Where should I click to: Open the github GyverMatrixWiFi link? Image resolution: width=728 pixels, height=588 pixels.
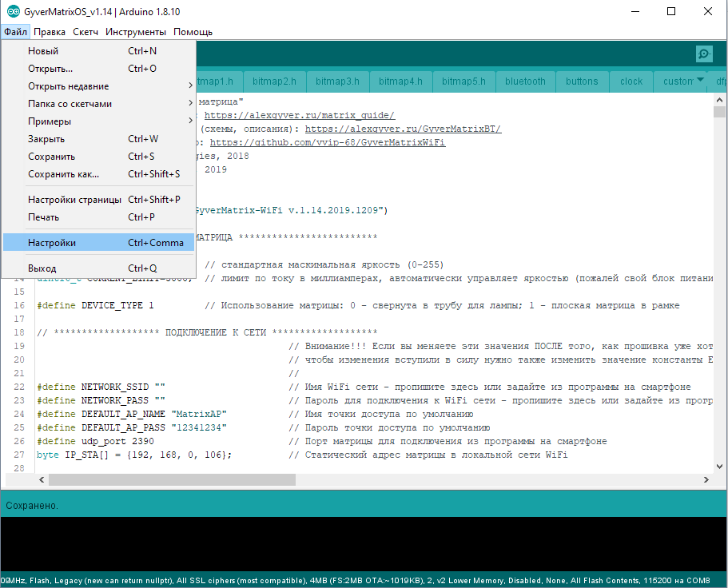pos(328,142)
